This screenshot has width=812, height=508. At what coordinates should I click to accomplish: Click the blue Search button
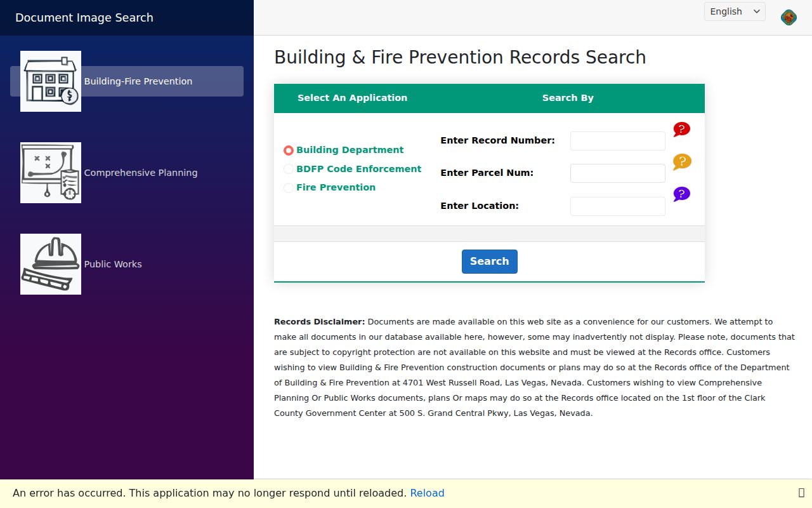(490, 262)
